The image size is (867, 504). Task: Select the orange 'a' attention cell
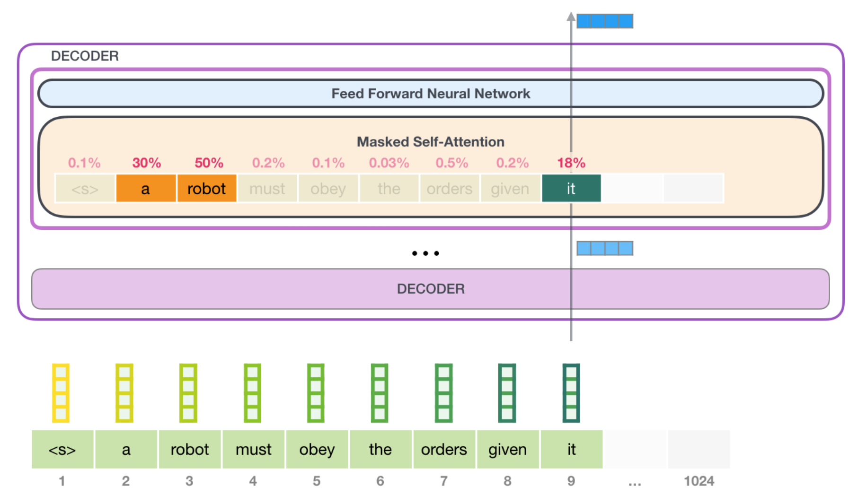[x=146, y=189]
